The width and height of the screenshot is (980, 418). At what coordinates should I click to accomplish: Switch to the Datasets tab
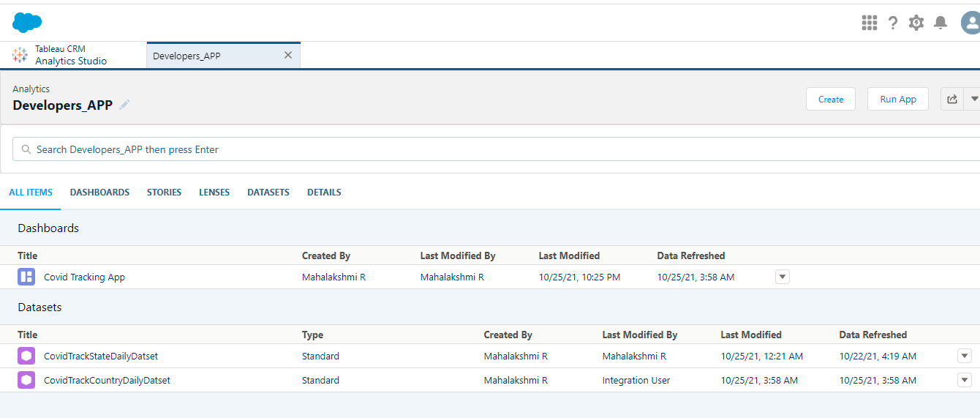point(268,193)
